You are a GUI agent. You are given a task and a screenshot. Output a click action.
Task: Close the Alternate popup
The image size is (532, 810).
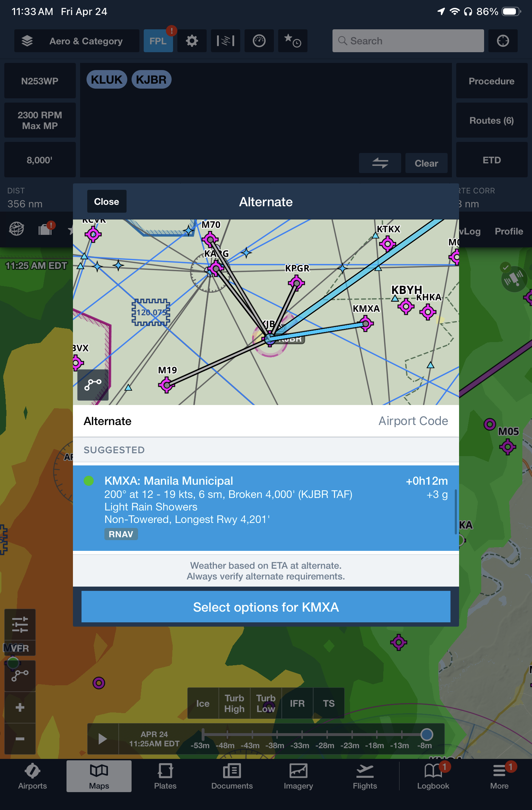(x=107, y=202)
